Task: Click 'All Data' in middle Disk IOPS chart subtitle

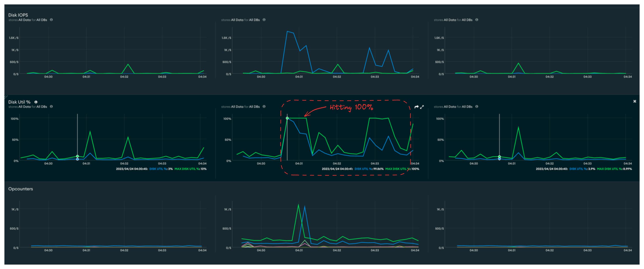Action: point(237,20)
